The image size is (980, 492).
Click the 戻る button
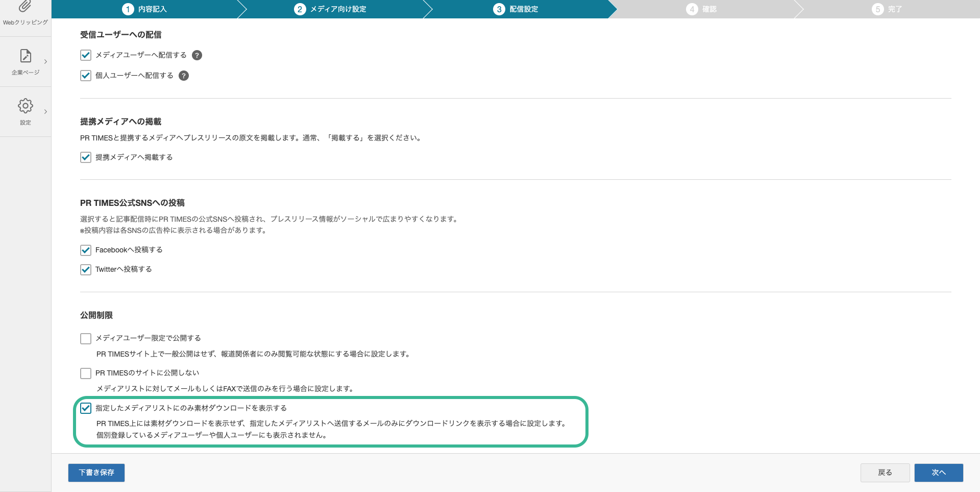pos(885,473)
